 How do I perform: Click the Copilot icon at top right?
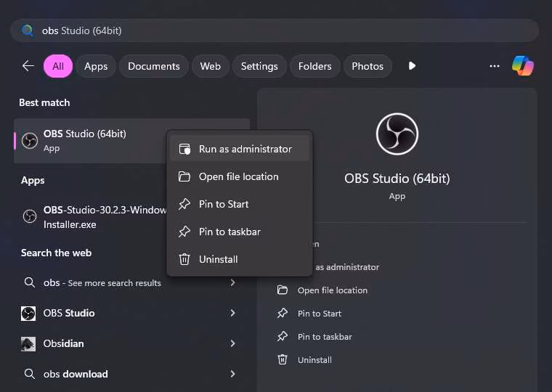[522, 65]
